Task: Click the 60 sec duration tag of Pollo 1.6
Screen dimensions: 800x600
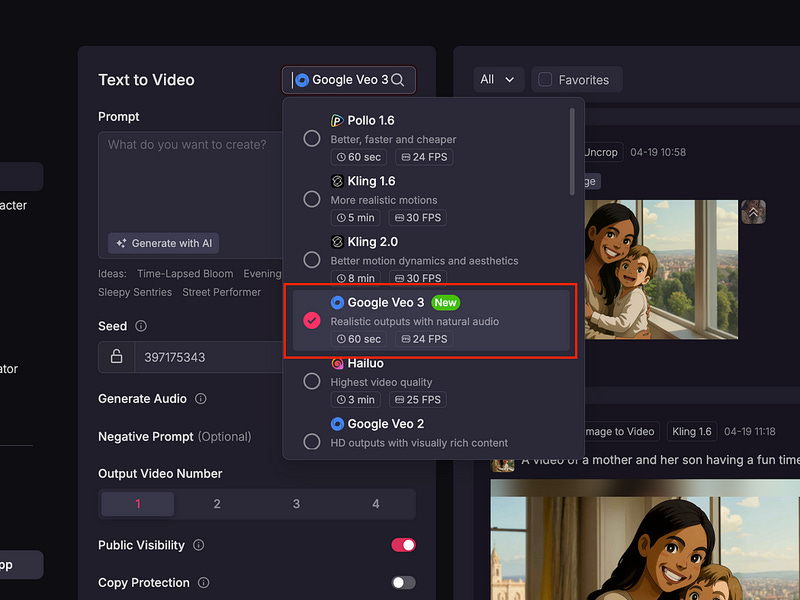Action: 359,157
